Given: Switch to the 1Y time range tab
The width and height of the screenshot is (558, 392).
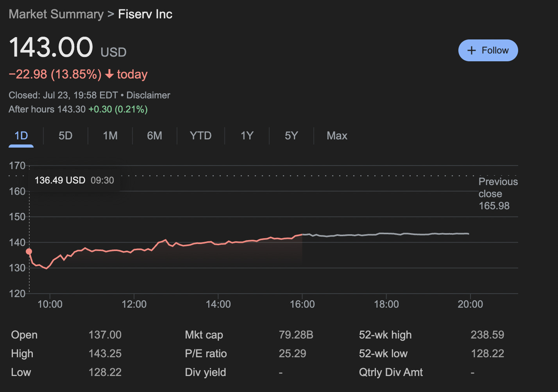Looking at the screenshot, I should point(247,135).
